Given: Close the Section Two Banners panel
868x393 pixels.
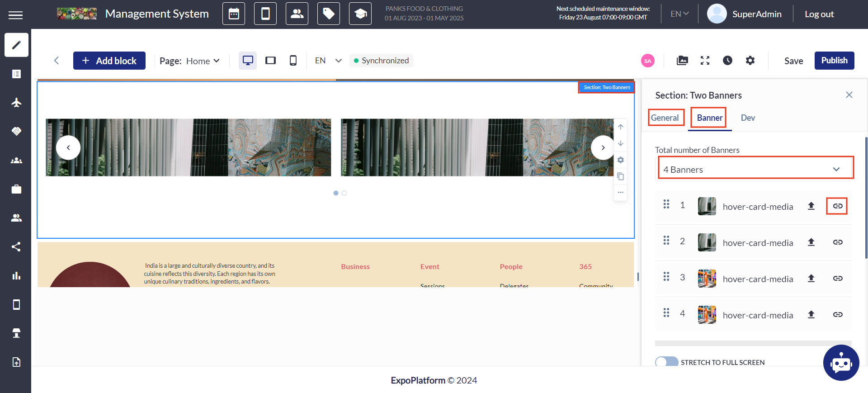Looking at the screenshot, I should pyautogui.click(x=849, y=95).
